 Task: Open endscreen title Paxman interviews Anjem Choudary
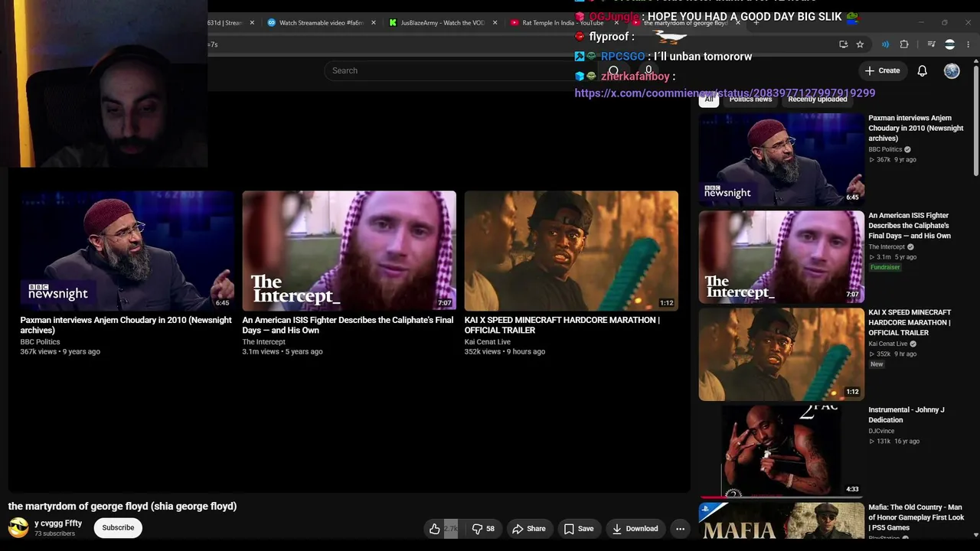point(126,325)
